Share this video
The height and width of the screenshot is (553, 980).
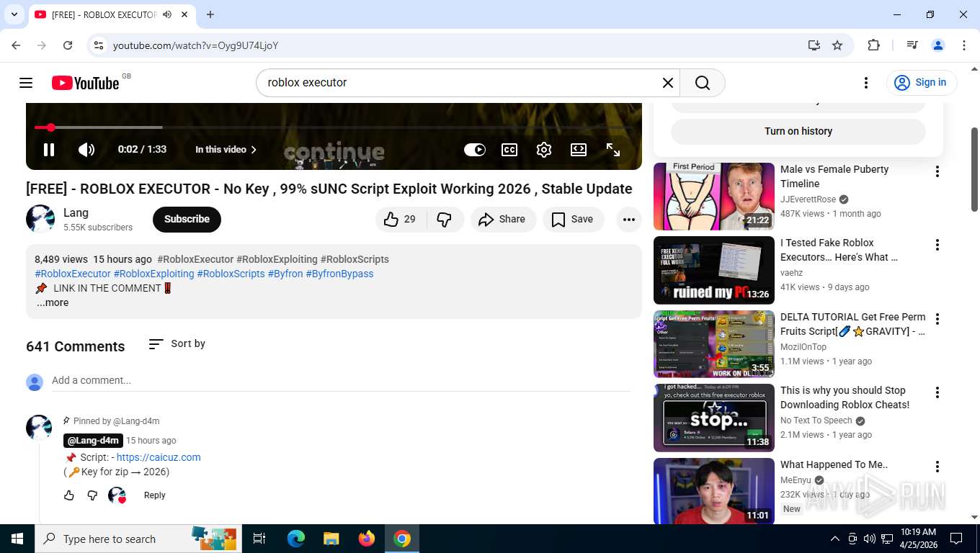coord(503,220)
